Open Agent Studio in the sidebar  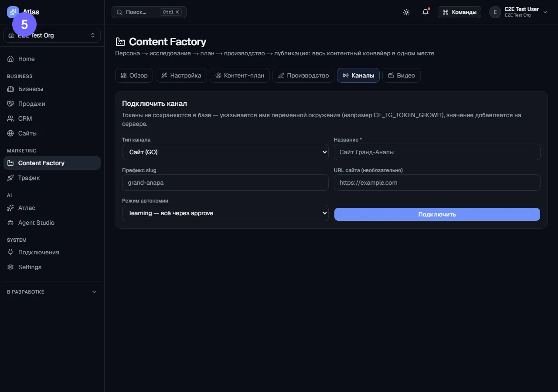point(52,223)
